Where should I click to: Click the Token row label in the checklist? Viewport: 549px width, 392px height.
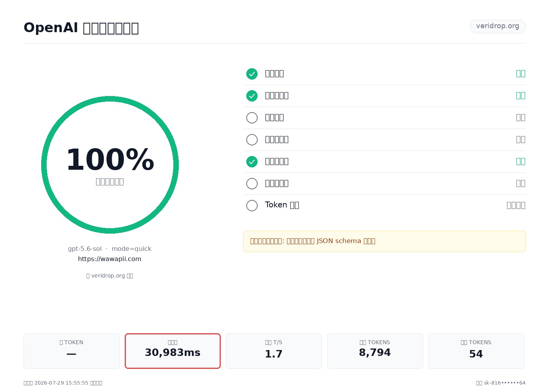(x=282, y=205)
